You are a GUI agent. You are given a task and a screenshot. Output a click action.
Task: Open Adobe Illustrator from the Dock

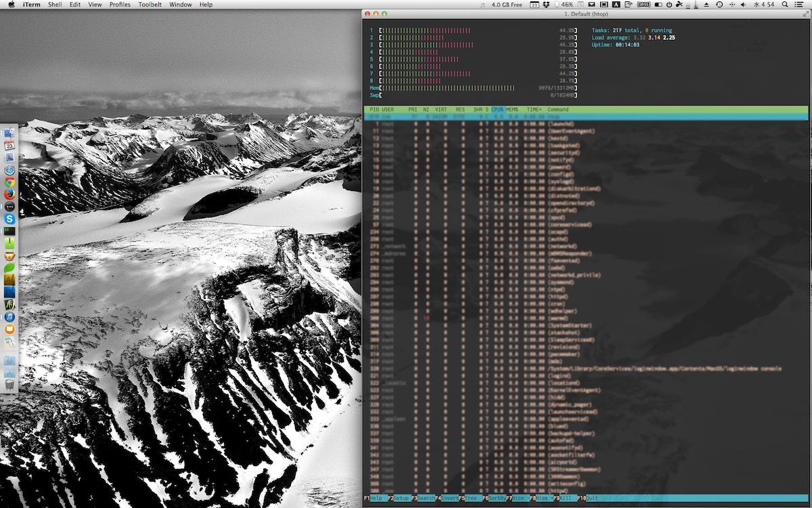[x=9, y=280]
